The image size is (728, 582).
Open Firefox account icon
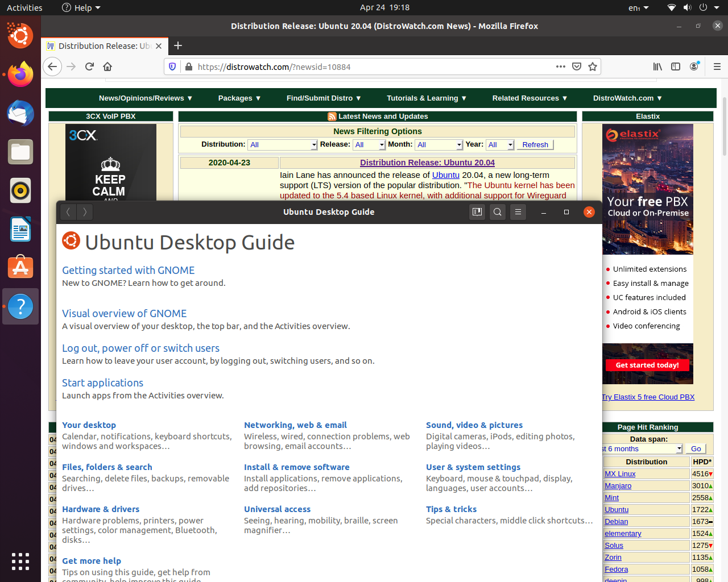(x=694, y=66)
